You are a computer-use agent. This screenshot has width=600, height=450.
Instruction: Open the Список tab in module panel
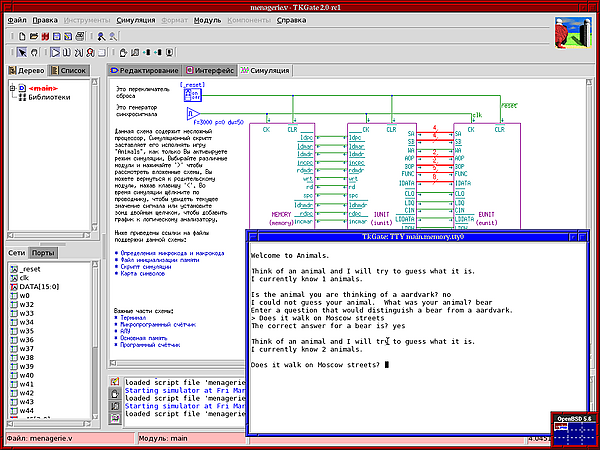click(x=73, y=71)
